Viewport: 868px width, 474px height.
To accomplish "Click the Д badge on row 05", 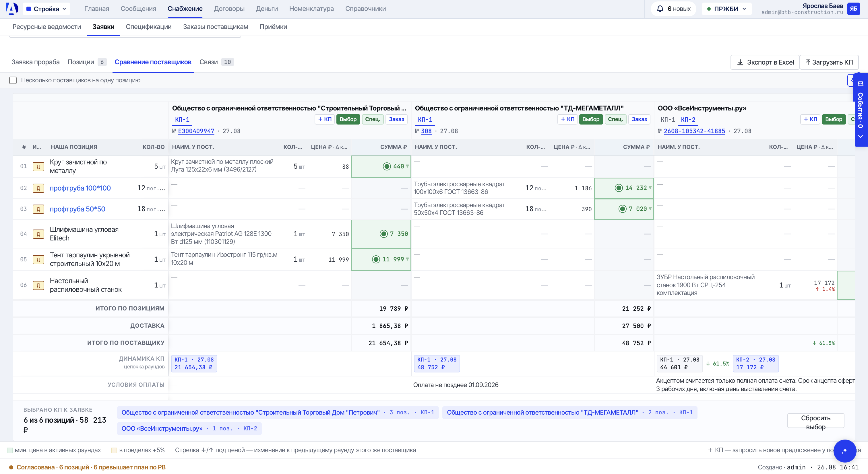I will pos(38,259).
